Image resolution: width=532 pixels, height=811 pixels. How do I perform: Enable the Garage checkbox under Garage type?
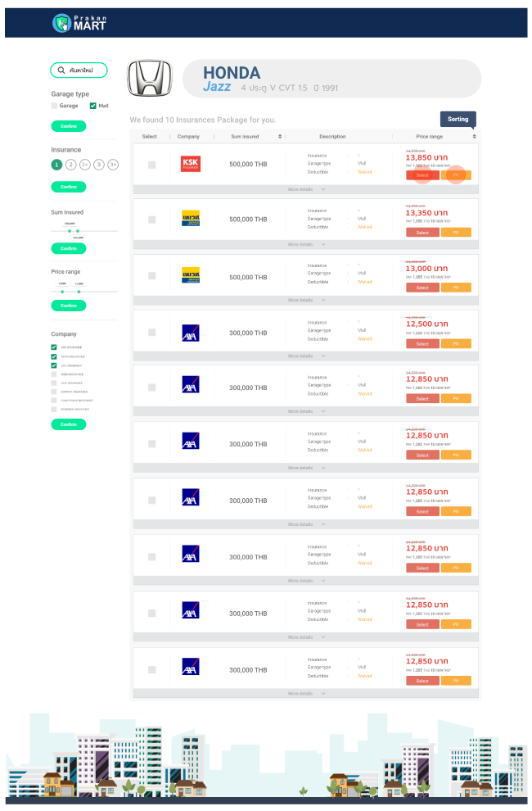click(x=55, y=106)
